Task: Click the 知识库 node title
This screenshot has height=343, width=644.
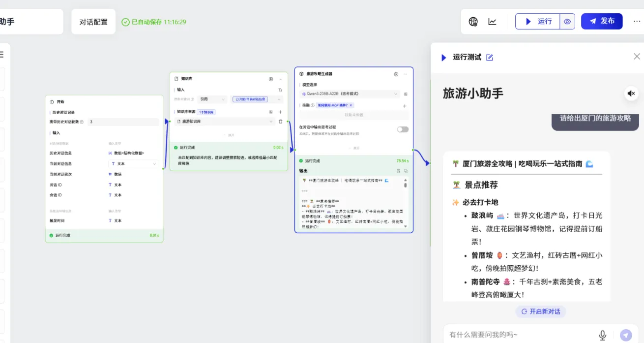Action: [186, 79]
